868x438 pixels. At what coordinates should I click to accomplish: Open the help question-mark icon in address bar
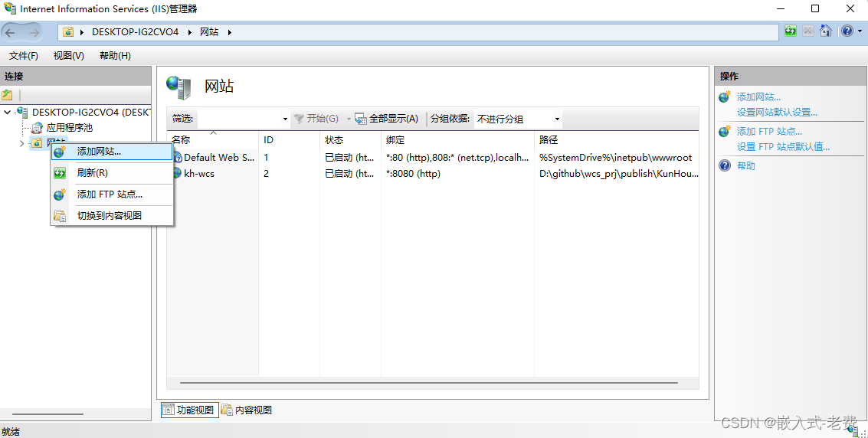847,31
